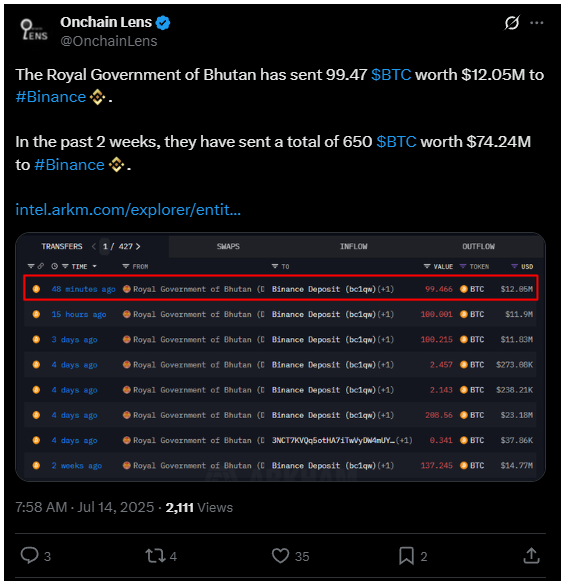This screenshot has width=565, height=585.
Task: Click the blue verified badge
Action: pos(163,23)
